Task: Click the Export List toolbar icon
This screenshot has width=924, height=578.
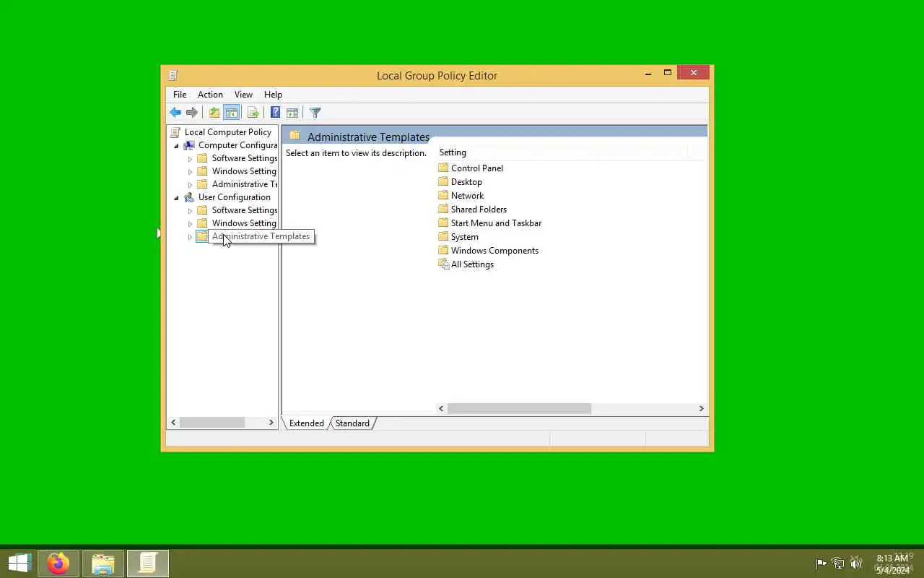Action: (x=253, y=113)
